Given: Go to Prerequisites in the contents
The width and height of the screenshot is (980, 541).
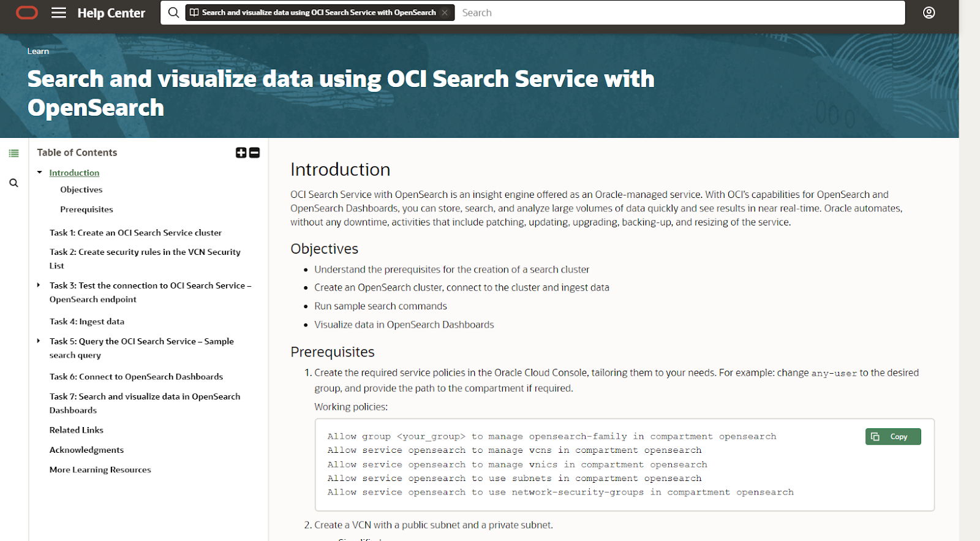Looking at the screenshot, I should [x=86, y=209].
